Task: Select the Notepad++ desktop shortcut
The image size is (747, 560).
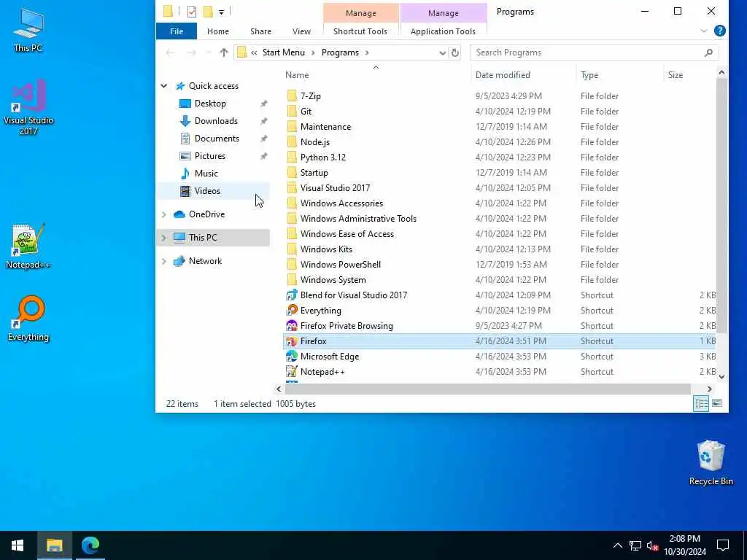Action: coord(28,246)
